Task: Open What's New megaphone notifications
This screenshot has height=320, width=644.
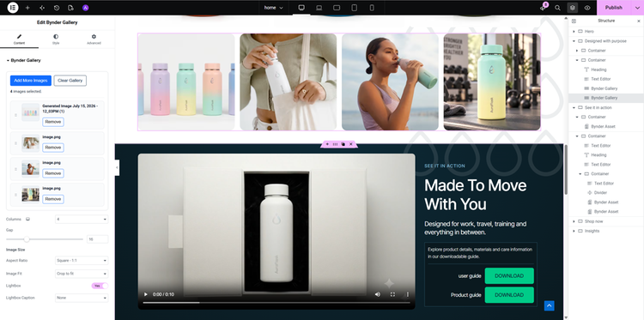Action: 543,8
